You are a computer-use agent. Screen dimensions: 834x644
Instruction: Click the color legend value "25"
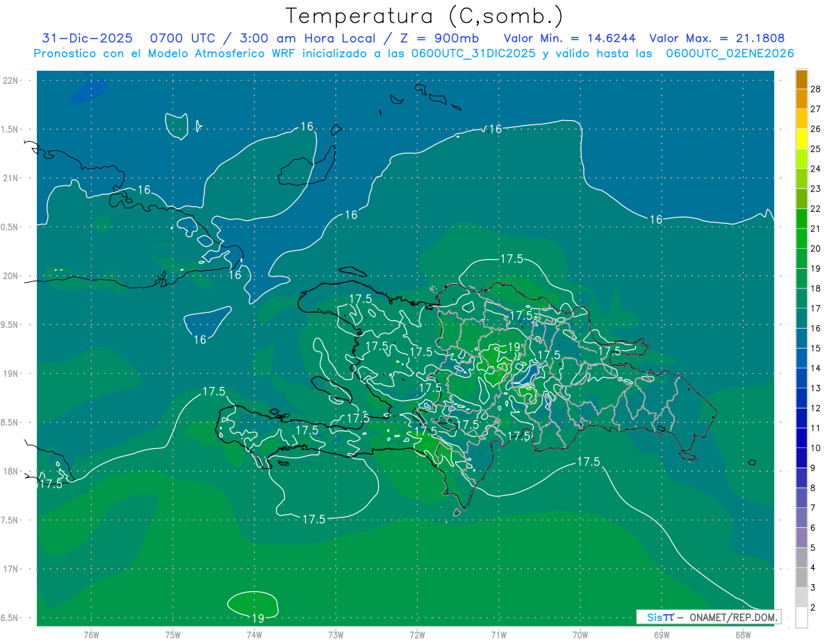click(x=816, y=149)
